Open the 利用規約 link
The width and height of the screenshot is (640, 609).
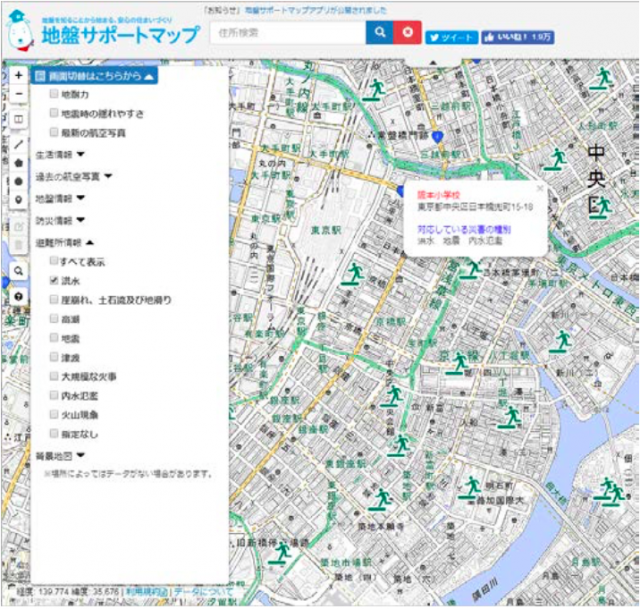[146, 592]
